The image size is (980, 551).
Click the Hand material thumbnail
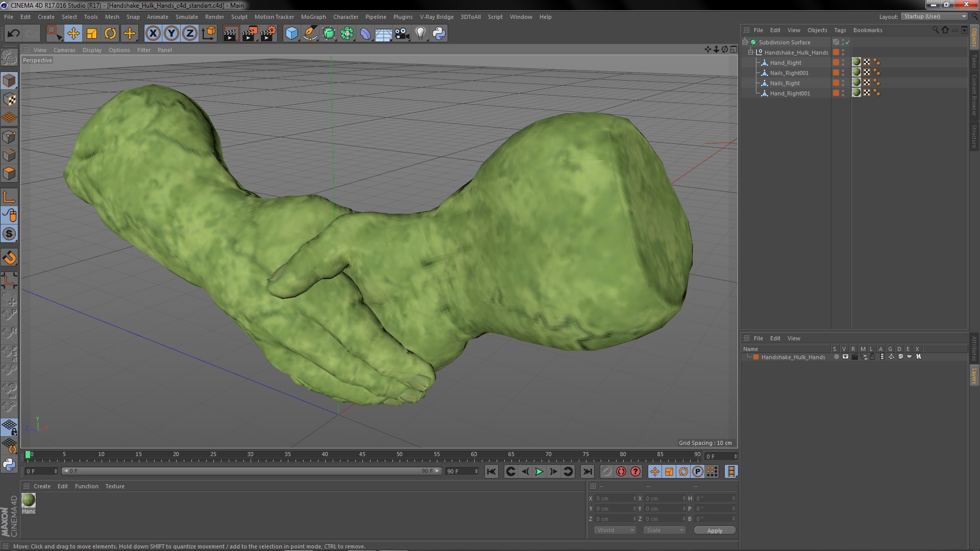tap(29, 500)
